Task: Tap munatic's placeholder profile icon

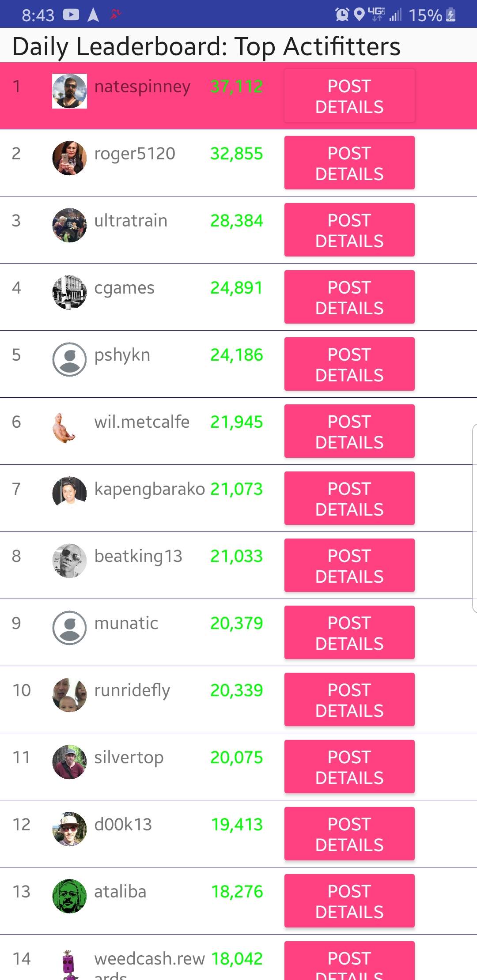Action: pos(69,628)
